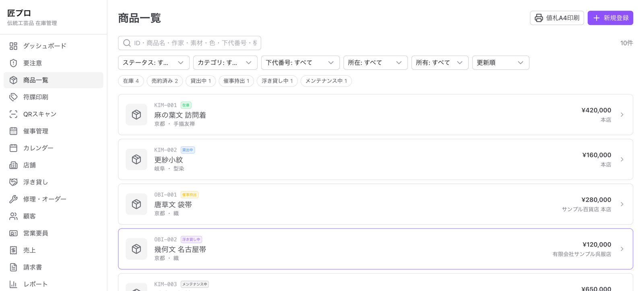
Task: Open the 幾何文 名古屋帯 product row
Action: (376, 249)
